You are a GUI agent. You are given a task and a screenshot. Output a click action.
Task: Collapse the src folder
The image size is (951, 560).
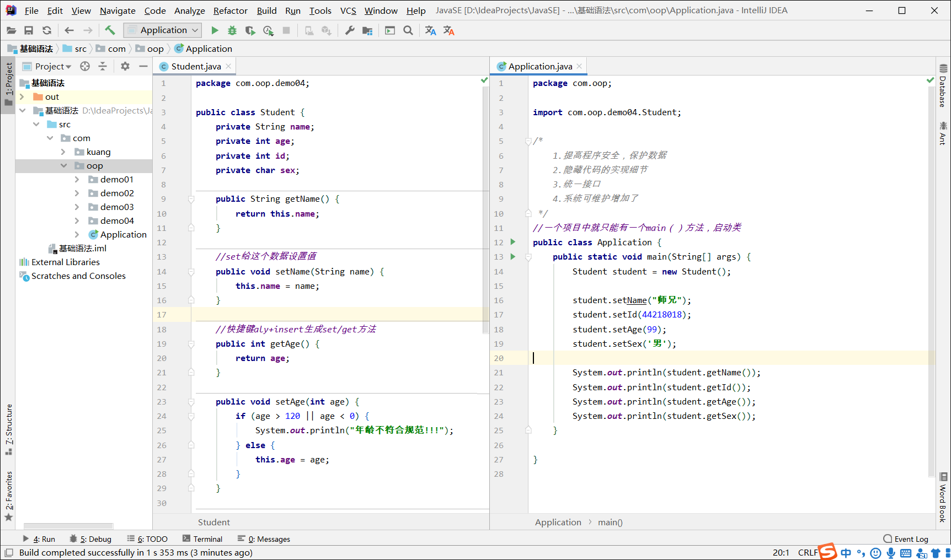coord(36,124)
